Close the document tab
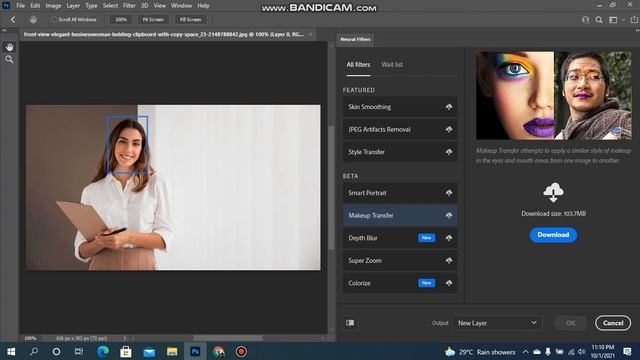Viewport: 640px width, 360px height. pyautogui.click(x=311, y=34)
